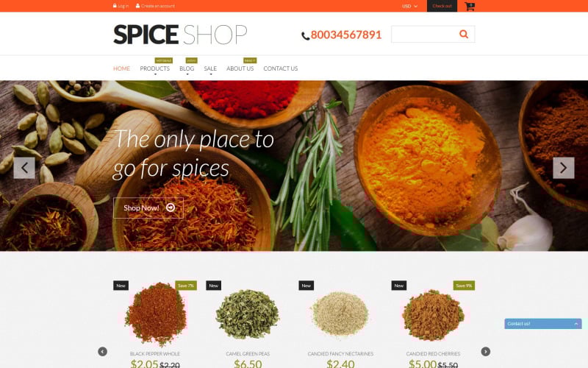The image size is (588, 368).
Task: Click the Check out button
Action: pyautogui.click(x=442, y=6)
